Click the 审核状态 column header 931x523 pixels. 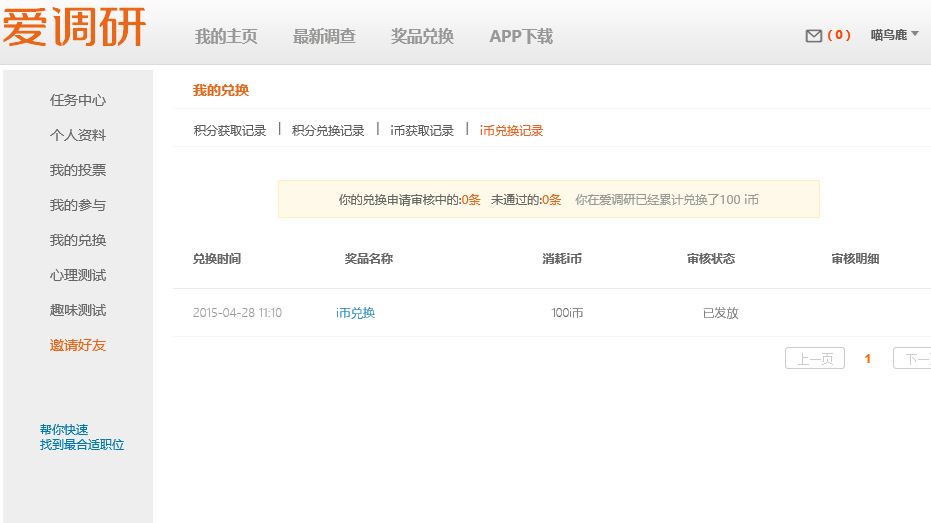coord(711,259)
